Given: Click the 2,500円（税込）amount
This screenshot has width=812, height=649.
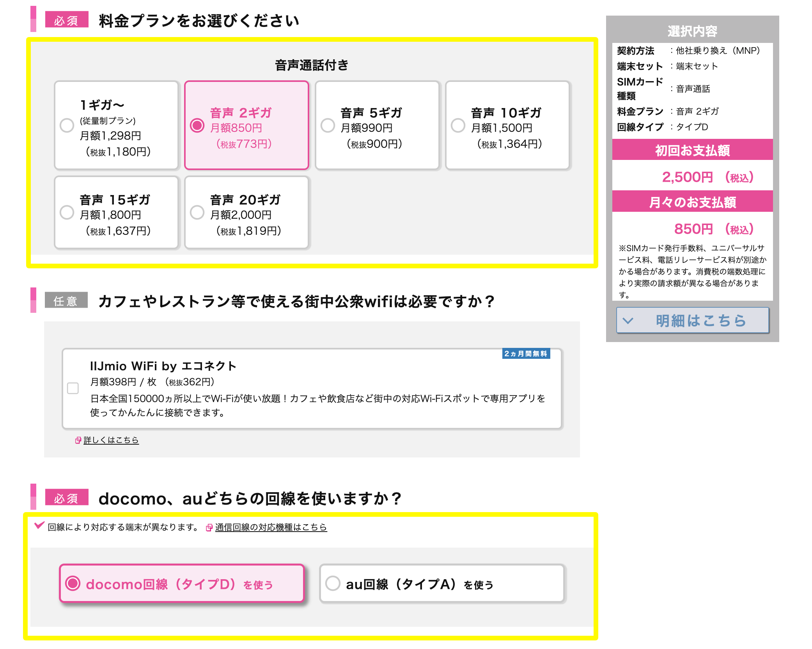Looking at the screenshot, I should [x=708, y=177].
